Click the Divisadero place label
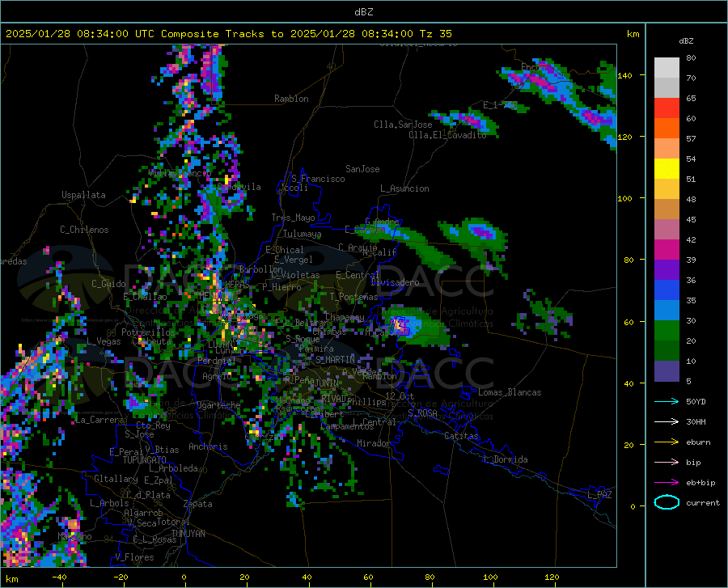 click(x=395, y=282)
